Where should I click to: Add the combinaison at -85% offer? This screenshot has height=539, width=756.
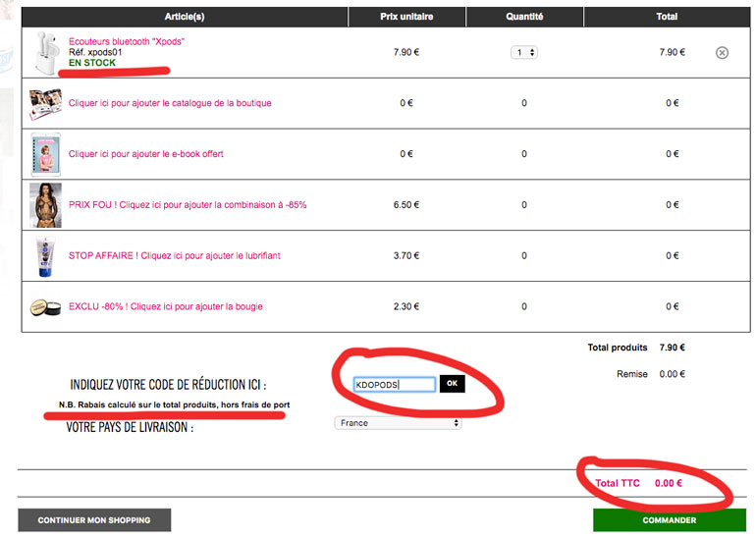click(188, 204)
